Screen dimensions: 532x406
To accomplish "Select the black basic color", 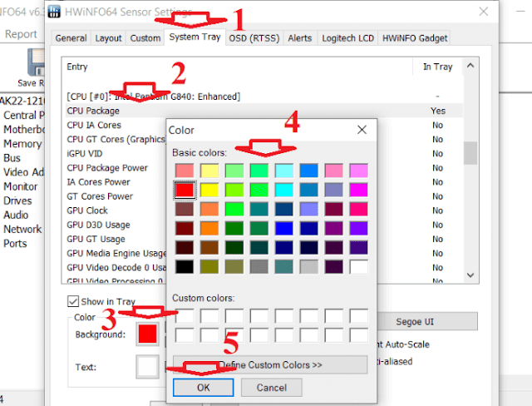I will 185,267.
